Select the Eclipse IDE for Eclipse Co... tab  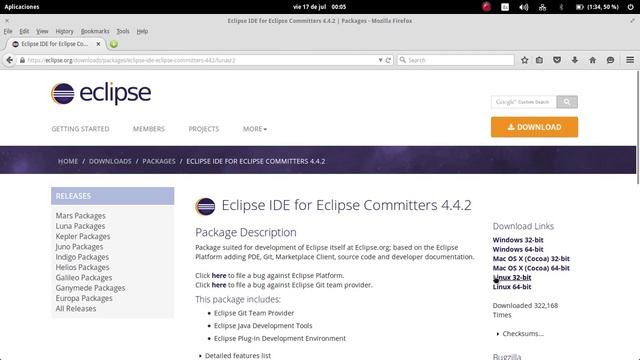[x=55, y=44]
